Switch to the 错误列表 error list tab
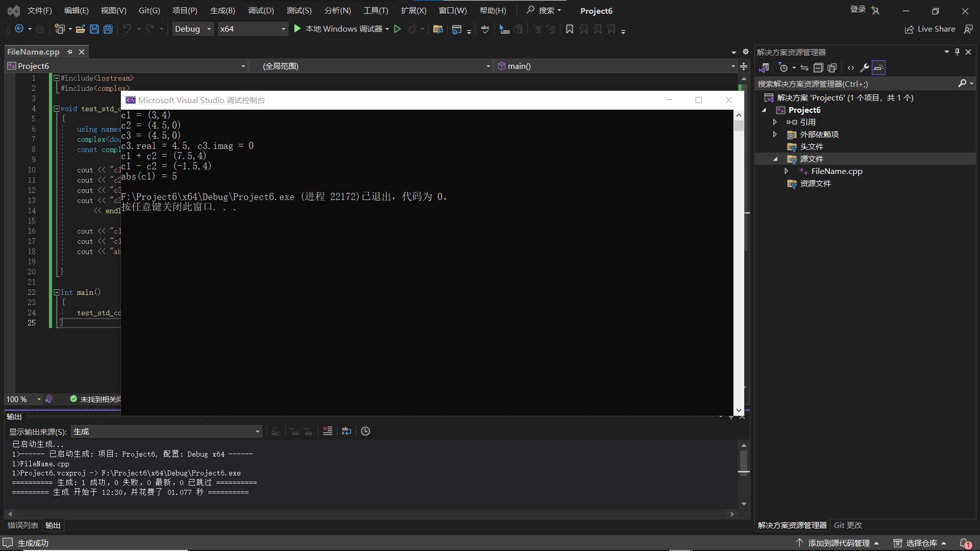The width and height of the screenshot is (980, 551). click(x=23, y=525)
